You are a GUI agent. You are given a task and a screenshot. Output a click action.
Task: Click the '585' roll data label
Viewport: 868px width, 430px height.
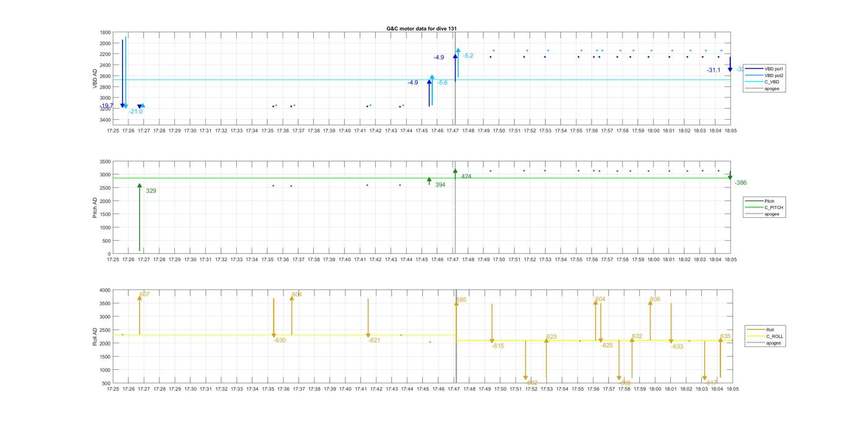coord(461,300)
